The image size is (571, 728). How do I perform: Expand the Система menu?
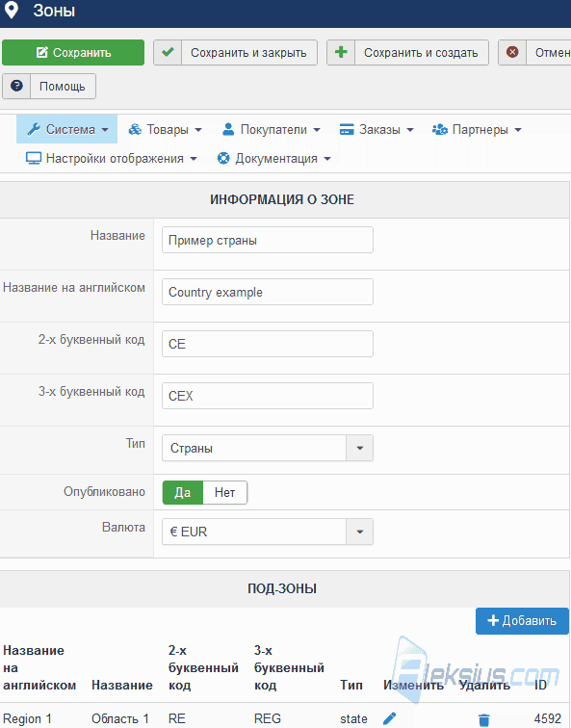pos(66,129)
